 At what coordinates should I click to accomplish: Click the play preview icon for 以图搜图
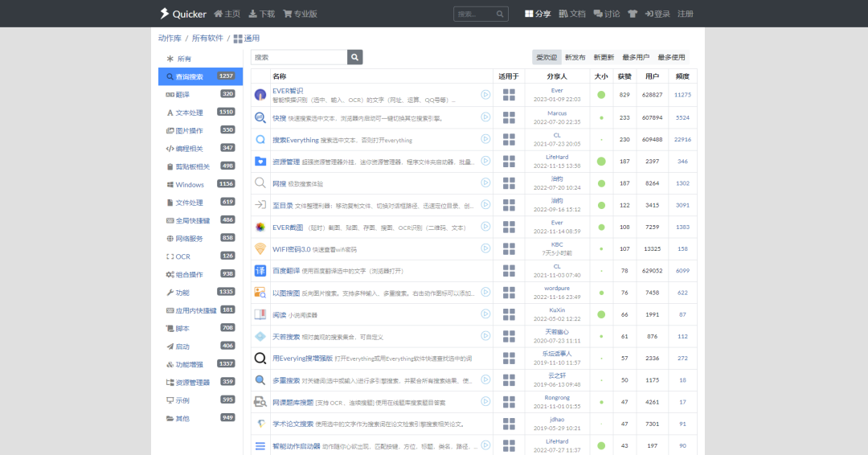click(x=485, y=292)
